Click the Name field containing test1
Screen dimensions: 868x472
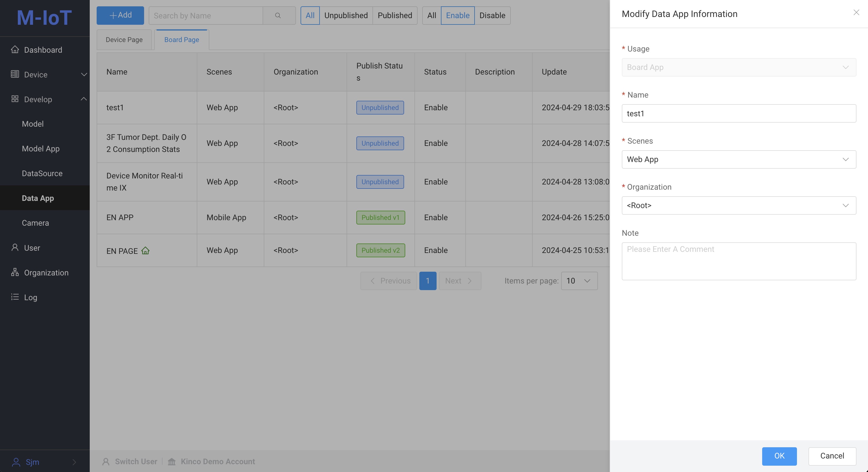[x=739, y=113]
